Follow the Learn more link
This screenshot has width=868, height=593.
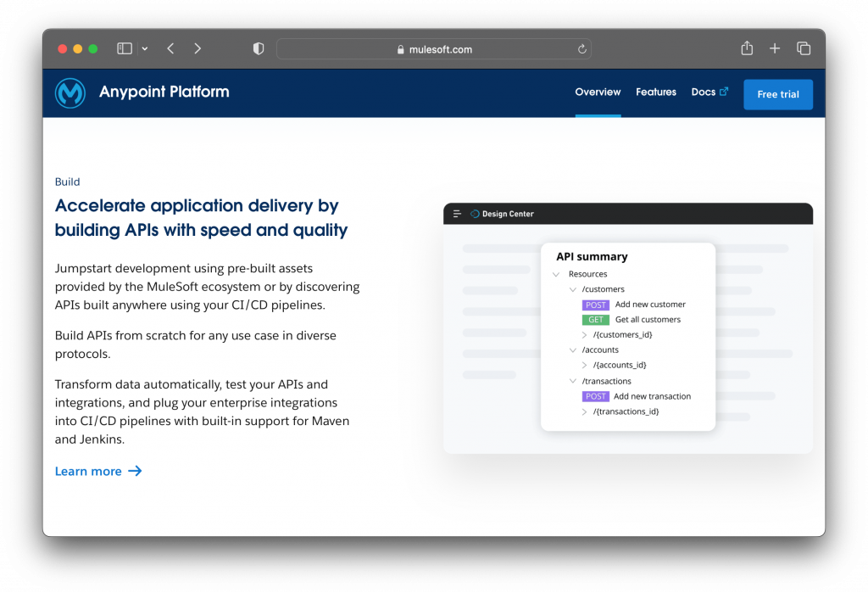[98, 471]
